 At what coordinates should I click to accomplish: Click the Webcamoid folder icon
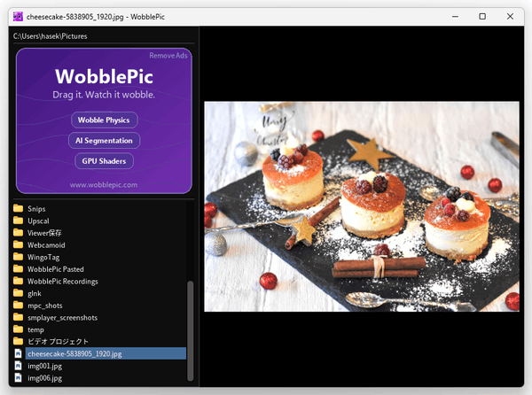point(18,244)
